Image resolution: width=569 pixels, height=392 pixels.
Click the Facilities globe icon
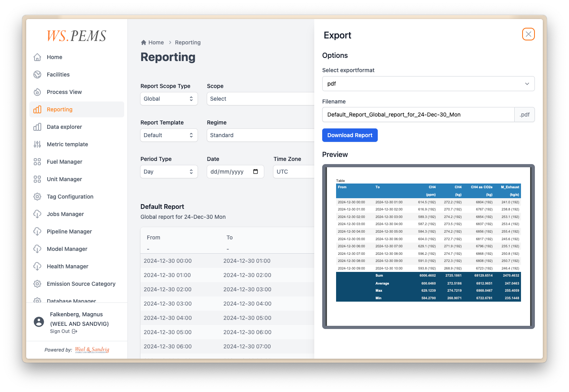tap(37, 75)
